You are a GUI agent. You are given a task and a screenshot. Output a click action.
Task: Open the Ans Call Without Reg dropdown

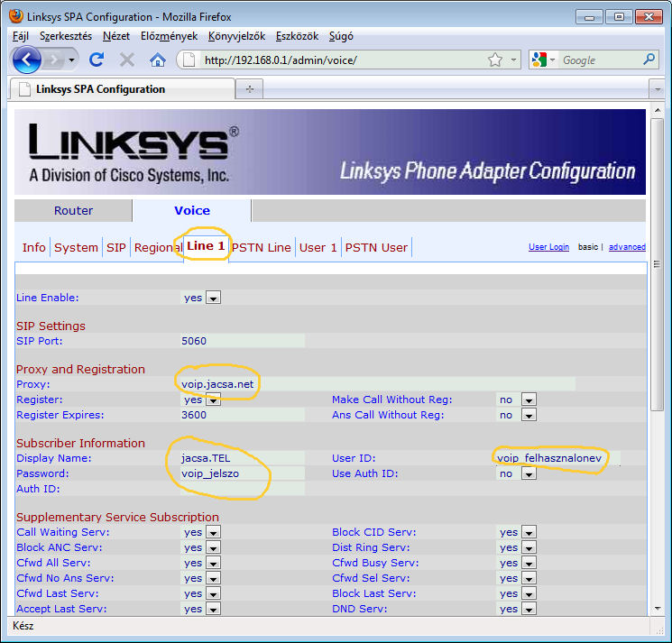coord(529,415)
